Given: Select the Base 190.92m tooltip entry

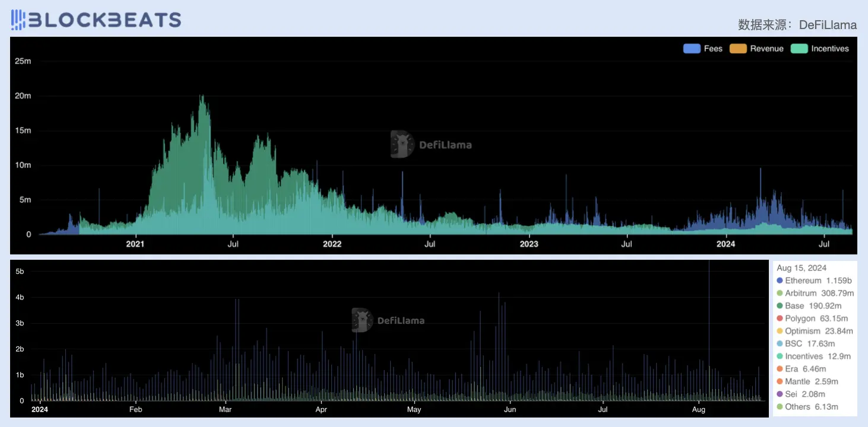Looking at the screenshot, I should 812,306.
